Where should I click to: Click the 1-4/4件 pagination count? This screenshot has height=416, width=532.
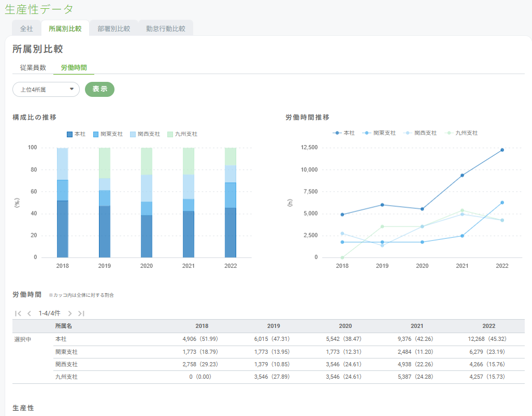(50, 313)
